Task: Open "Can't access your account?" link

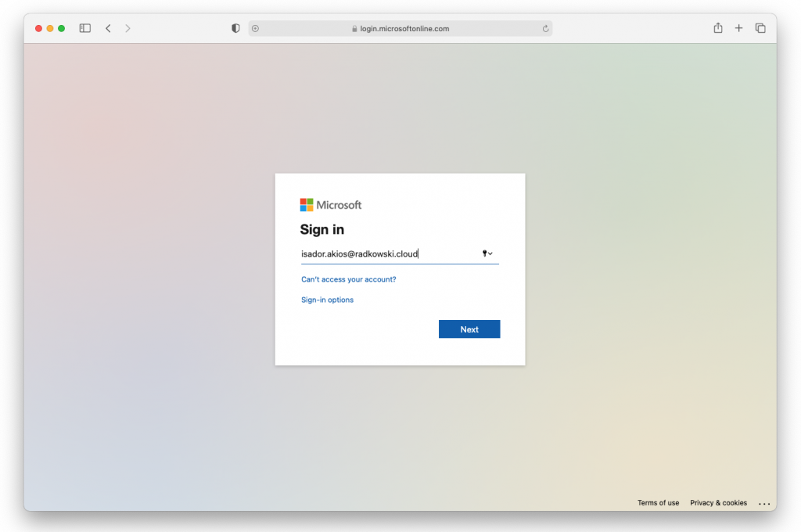Action: click(x=348, y=279)
